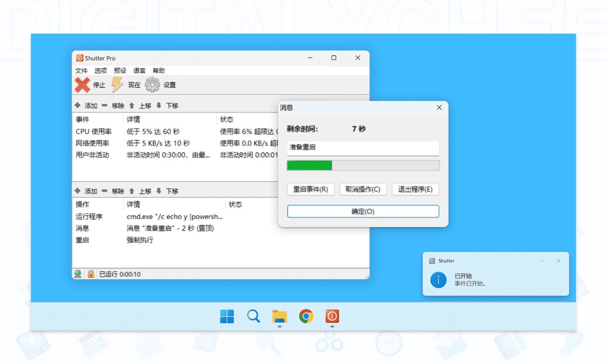607x364 pixels.
Task: Click the Move Down (下移) arrow in actions panel
Action: click(159, 191)
